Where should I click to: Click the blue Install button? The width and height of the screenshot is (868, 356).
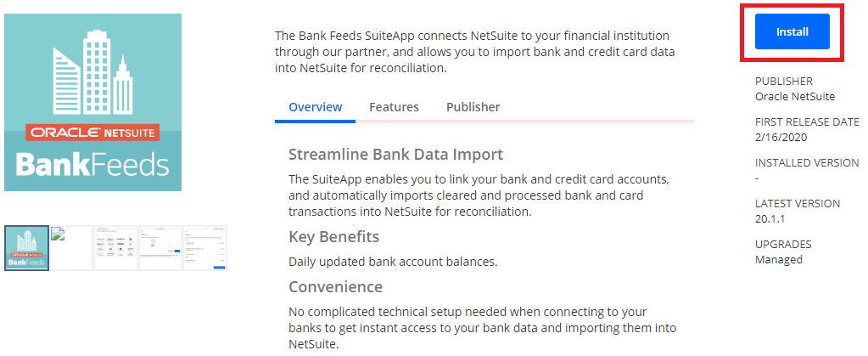[x=792, y=32]
